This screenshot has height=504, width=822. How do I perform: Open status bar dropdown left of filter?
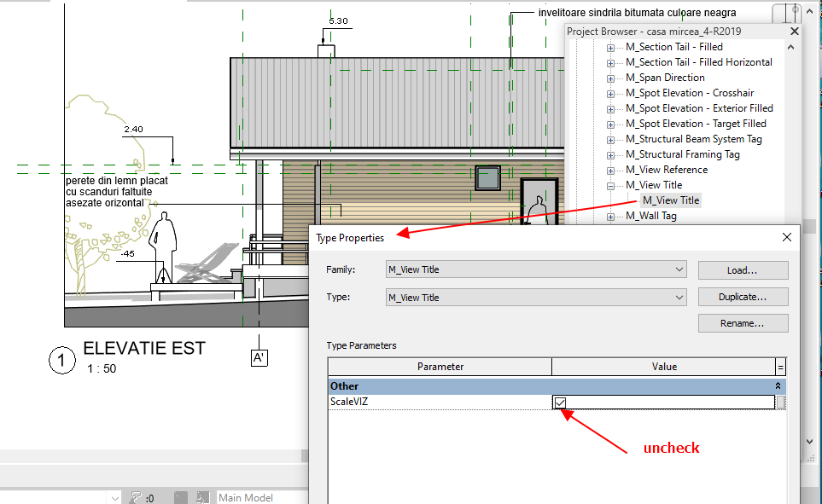tap(114, 498)
